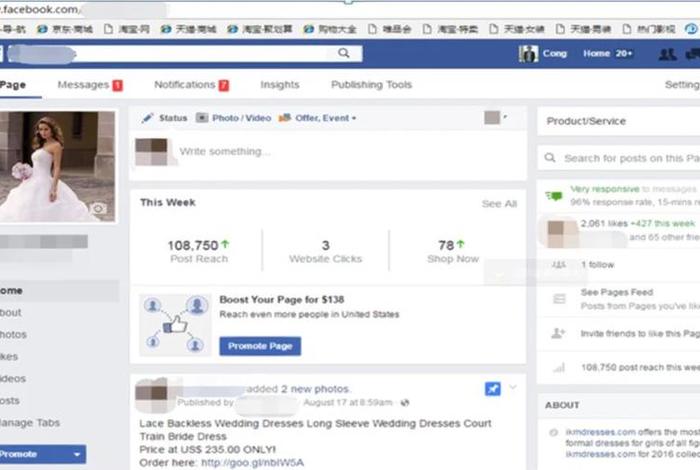Click the globe privacy icon on post

coord(405,403)
